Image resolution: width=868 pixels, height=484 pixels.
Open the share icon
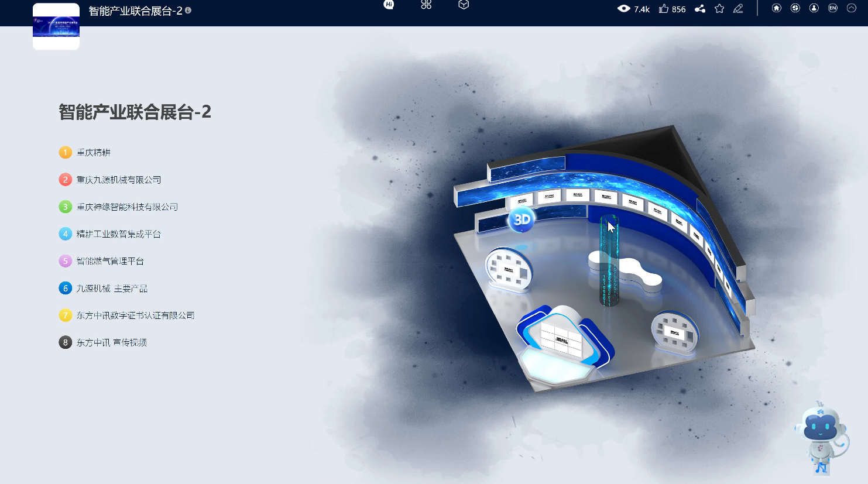coord(700,9)
